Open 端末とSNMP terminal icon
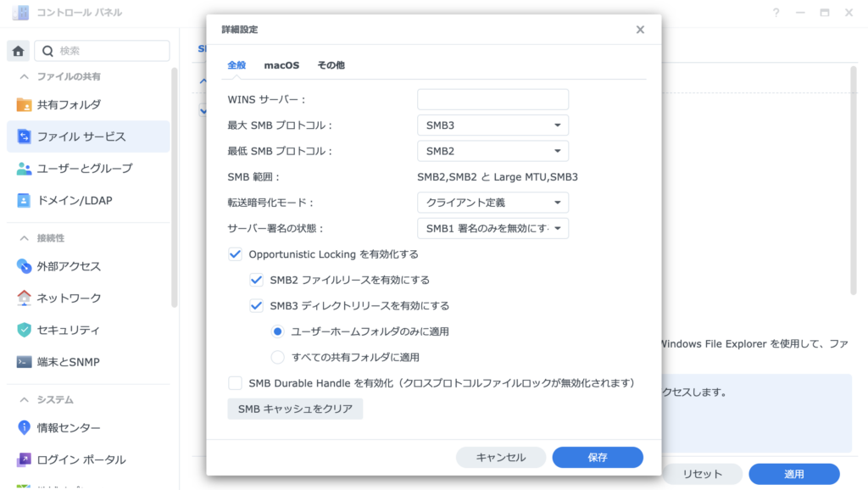Screen dimensions: 868x490 [24, 362]
